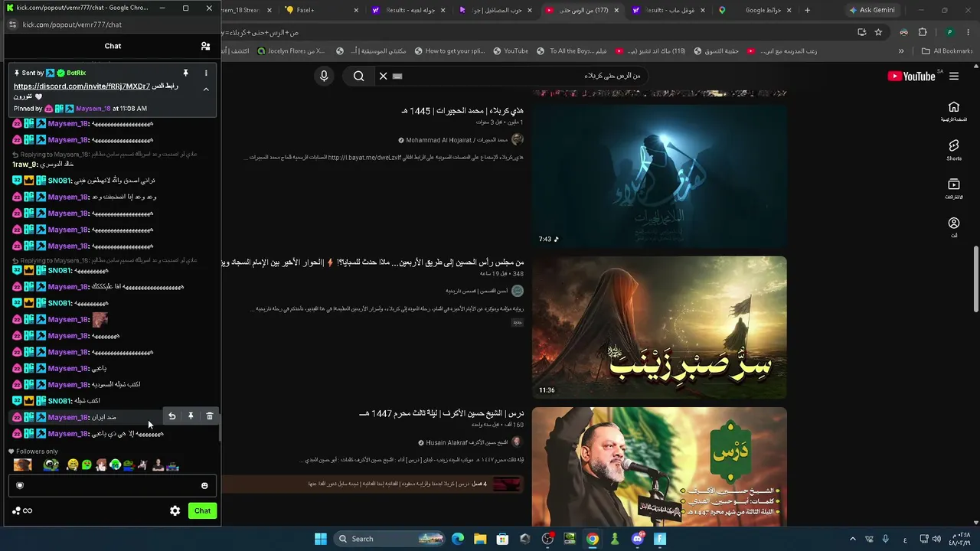Viewport: 980px width, 551px height.
Task: Open Mohammad Al Hojairat channel link
Action: 457,140
